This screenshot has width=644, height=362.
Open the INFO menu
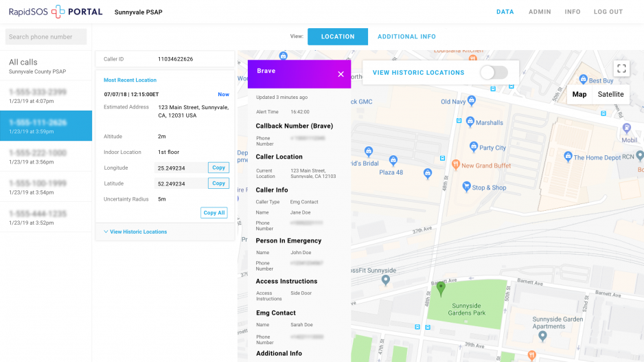572,12
